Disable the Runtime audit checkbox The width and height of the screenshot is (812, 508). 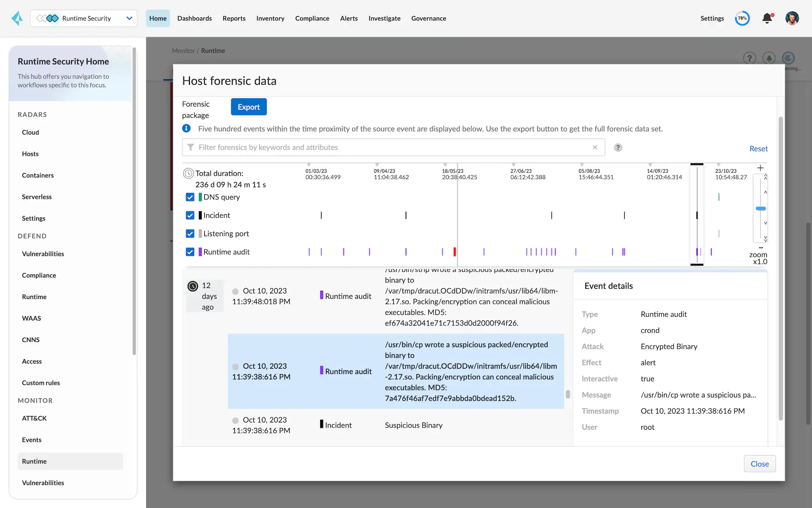coord(190,252)
